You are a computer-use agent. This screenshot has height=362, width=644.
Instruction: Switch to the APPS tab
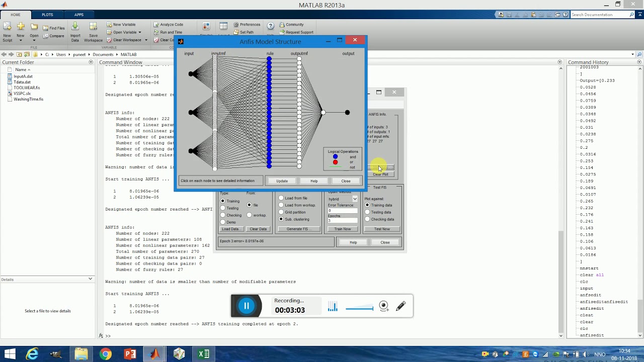(x=79, y=15)
